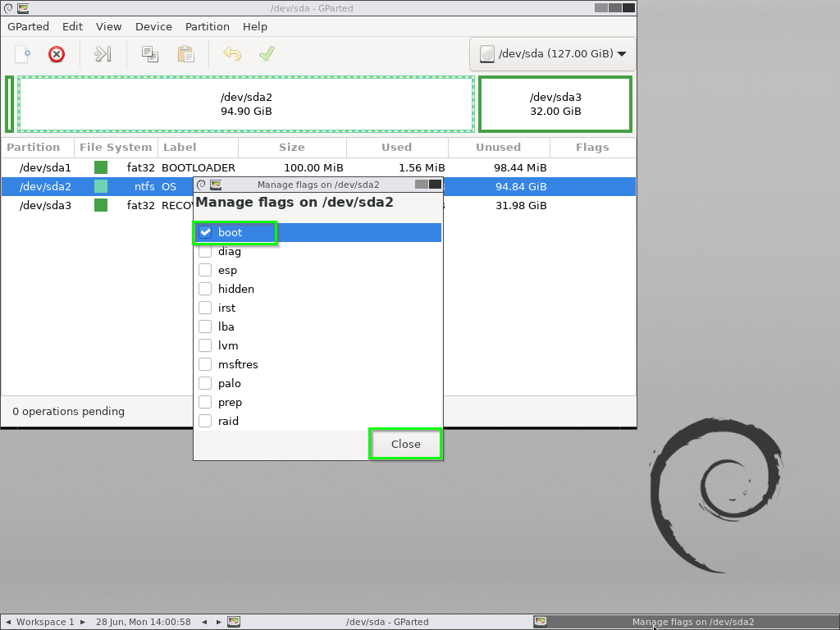Click the 0 operations pending status text
This screenshot has width=840, height=630.
coord(69,412)
